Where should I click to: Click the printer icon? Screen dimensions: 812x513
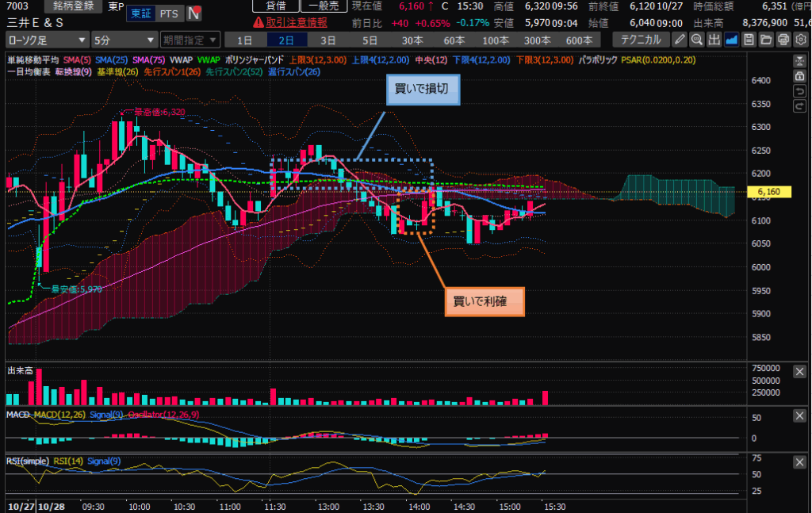783,39
